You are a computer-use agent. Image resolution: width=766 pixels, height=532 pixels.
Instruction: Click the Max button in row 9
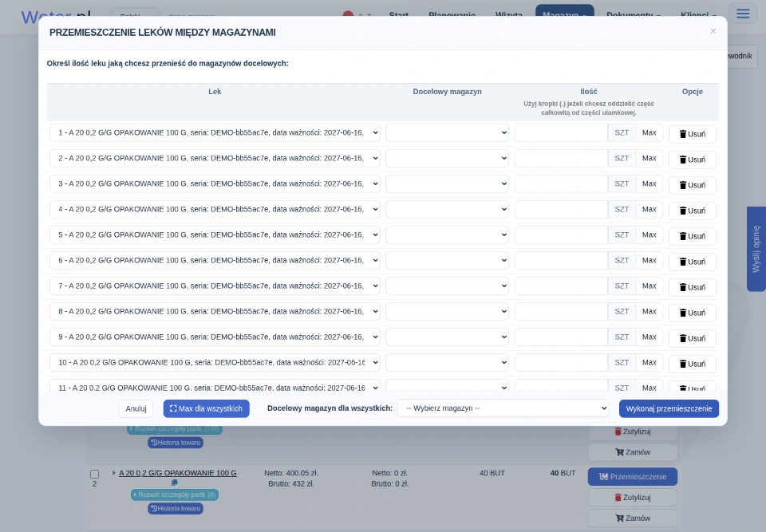[650, 337]
